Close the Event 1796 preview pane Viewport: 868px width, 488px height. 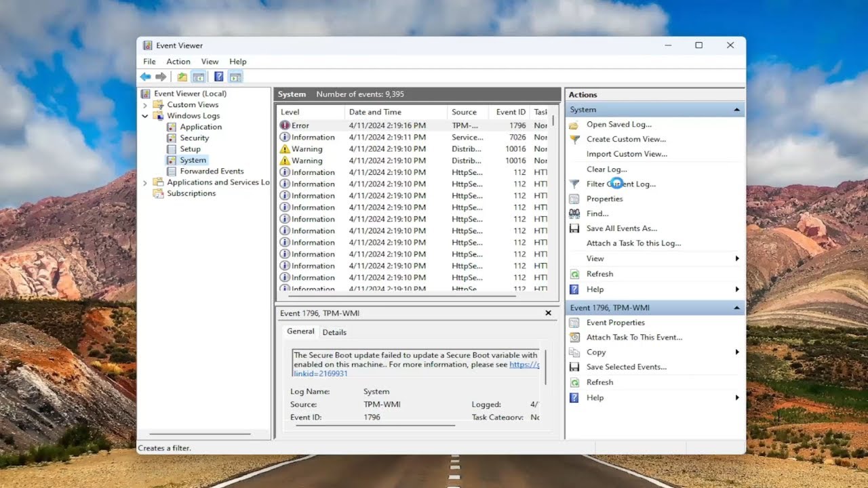548,313
